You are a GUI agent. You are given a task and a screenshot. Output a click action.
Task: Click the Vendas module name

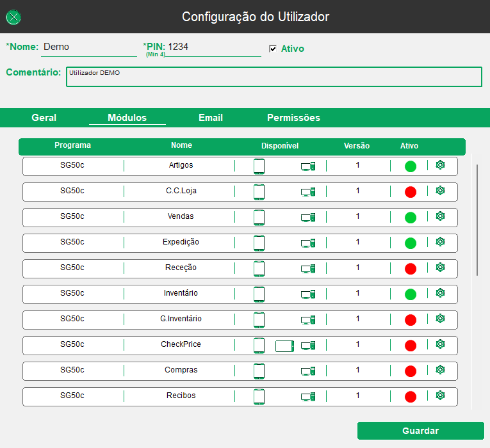pos(181,216)
